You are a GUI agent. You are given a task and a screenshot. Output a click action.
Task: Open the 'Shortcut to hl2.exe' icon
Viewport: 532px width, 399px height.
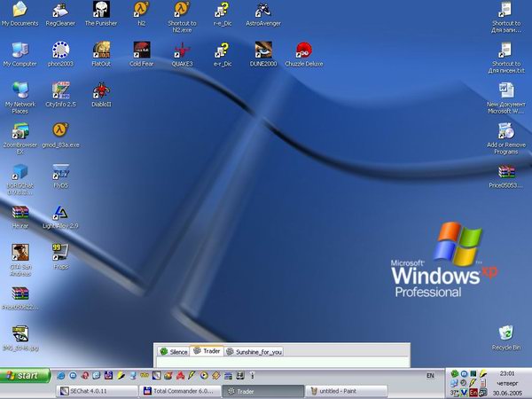[x=182, y=16]
